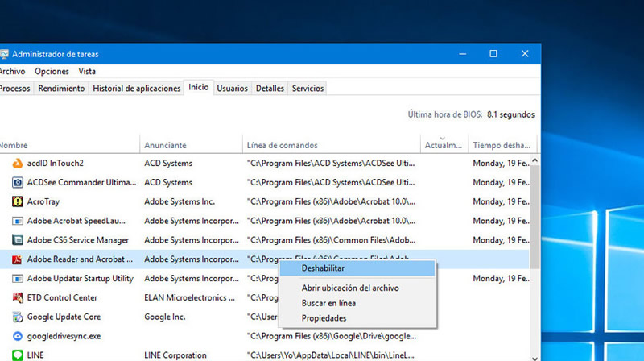
Task: Click AcroTray command line path cell
Action: coord(331,201)
